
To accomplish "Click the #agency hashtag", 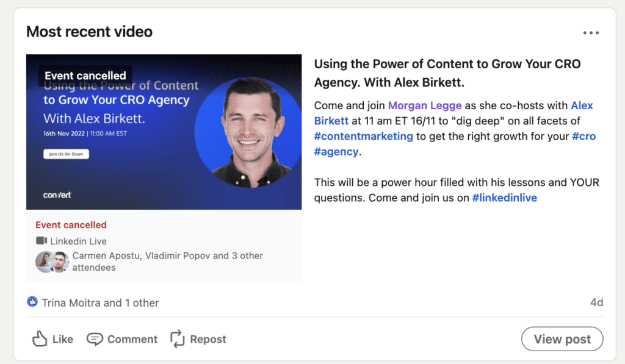I will 336,152.
